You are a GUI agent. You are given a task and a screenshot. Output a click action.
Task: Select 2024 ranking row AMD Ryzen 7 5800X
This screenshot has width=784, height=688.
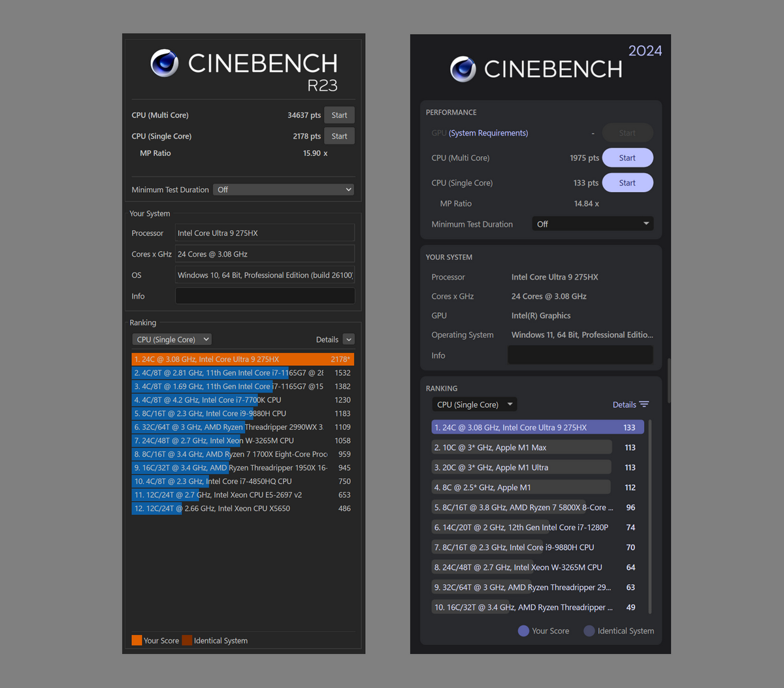(x=538, y=507)
